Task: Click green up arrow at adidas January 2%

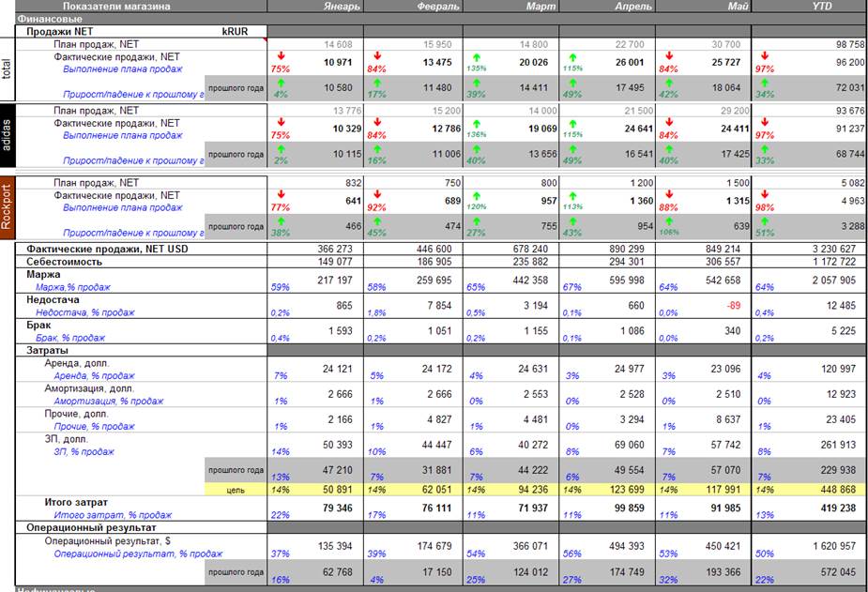Action: (x=276, y=148)
